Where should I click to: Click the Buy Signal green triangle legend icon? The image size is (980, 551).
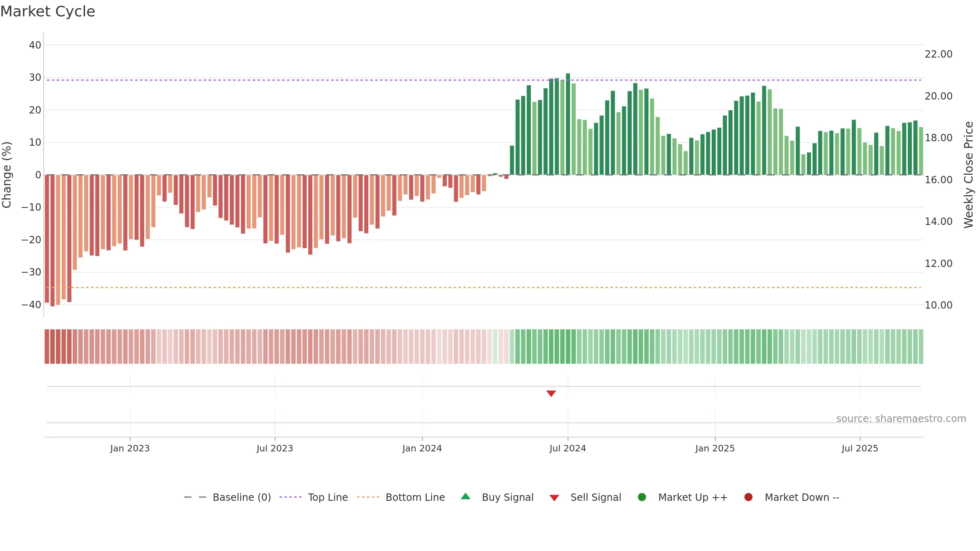point(465,497)
